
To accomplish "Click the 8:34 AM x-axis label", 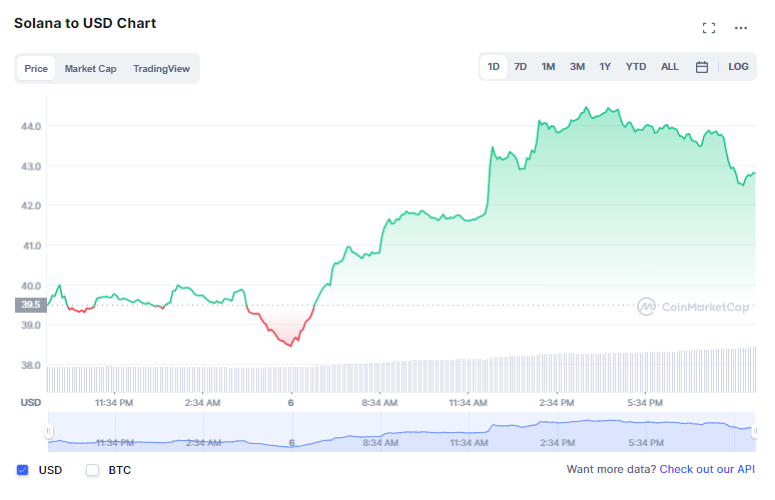I will coord(379,403).
